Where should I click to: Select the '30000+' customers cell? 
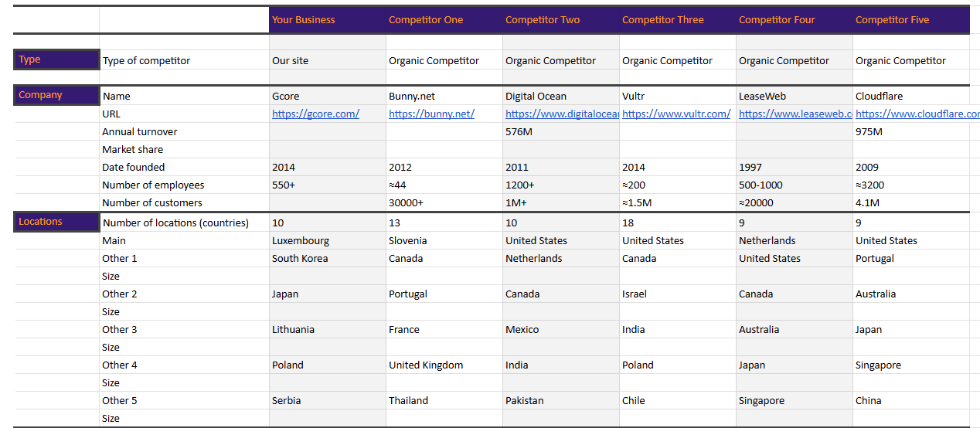(x=444, y=203)
